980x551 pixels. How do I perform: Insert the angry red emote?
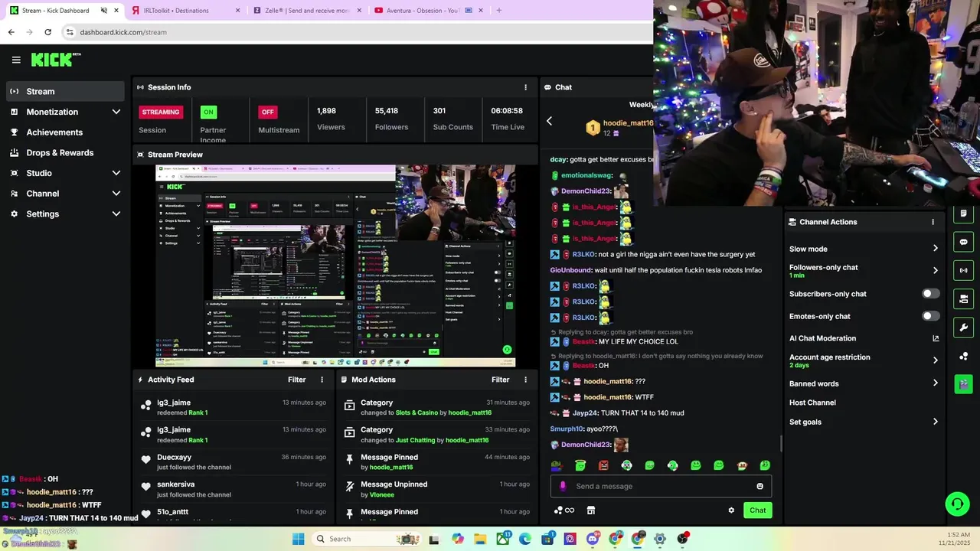(x=603, y=465)
